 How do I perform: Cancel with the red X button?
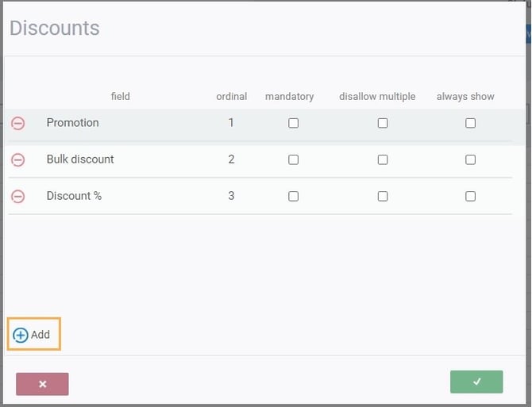[x=42, y=384]
